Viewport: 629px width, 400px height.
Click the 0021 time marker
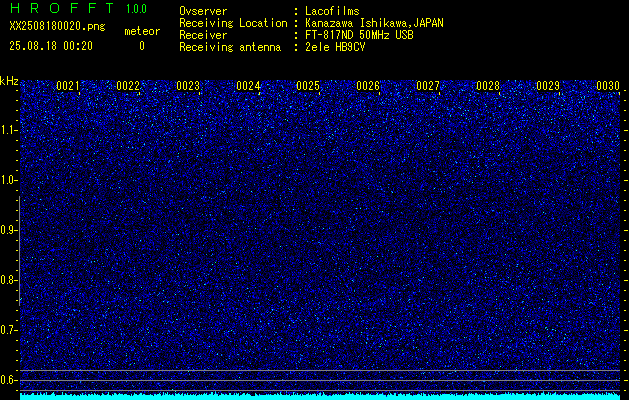(x=68, y=86)
